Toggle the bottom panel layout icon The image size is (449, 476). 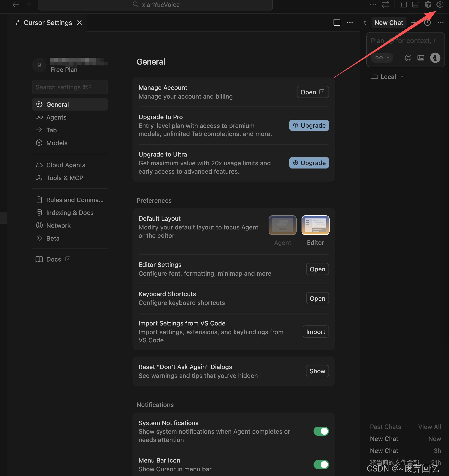(415, 4)
